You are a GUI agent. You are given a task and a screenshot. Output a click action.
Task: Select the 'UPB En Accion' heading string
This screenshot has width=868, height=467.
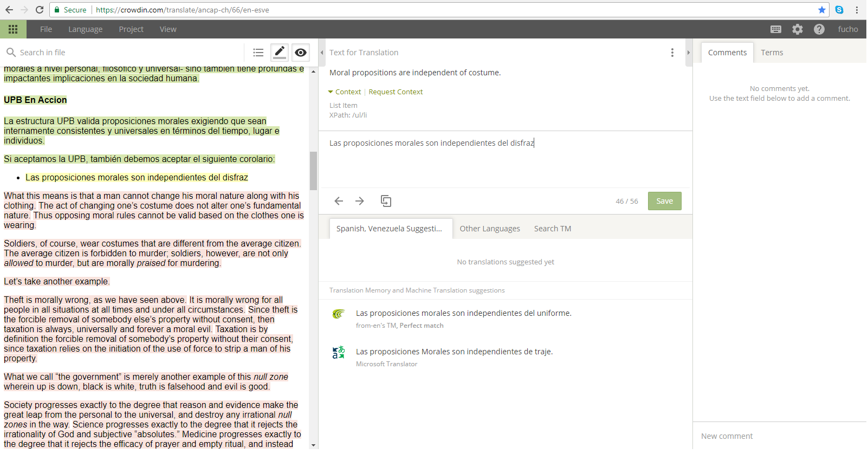[x=35, y=100]
